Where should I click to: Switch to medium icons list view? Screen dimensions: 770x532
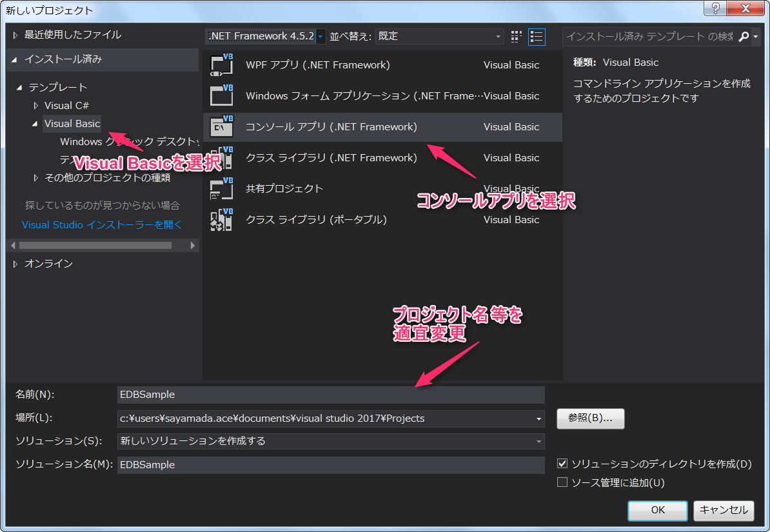click(537, 37)
